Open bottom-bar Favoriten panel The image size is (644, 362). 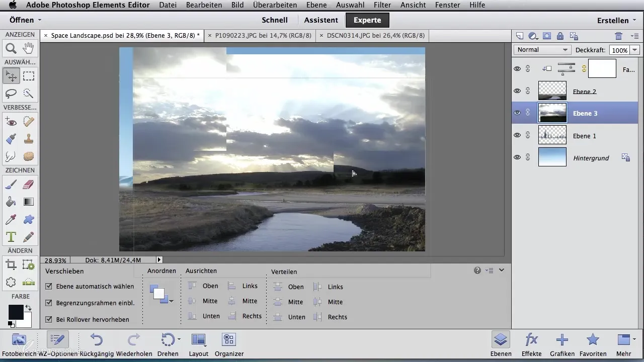coord(593,344)
